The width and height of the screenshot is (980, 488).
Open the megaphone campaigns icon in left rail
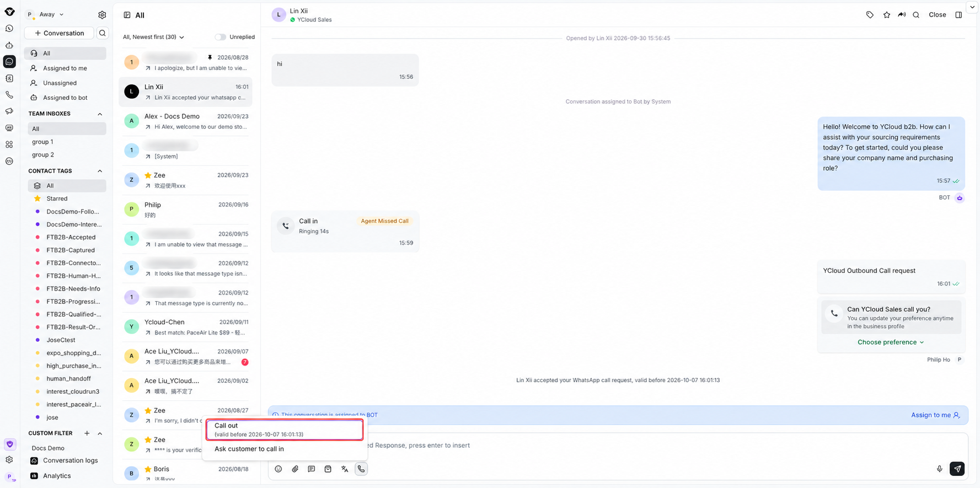(x=9, y=111)
